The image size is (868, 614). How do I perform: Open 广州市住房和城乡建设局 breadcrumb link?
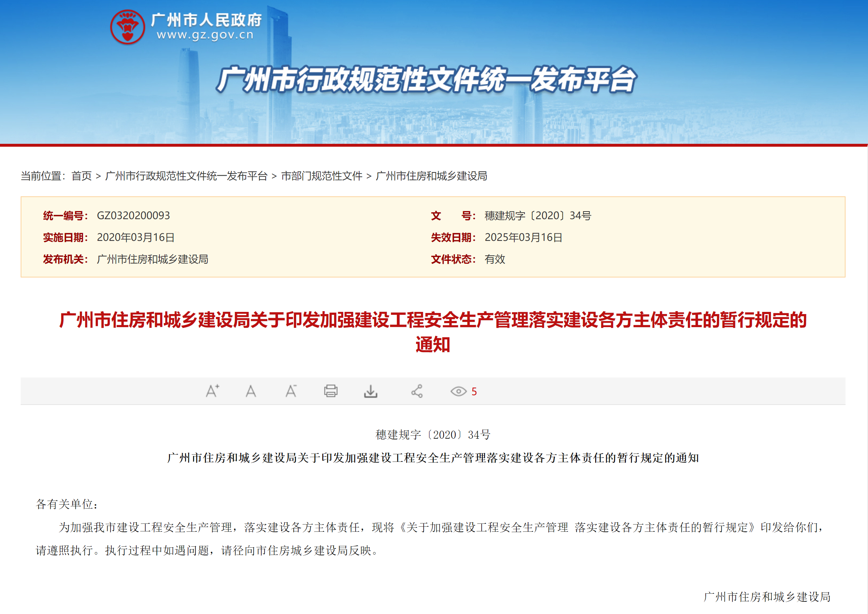[x=431, y=176]
